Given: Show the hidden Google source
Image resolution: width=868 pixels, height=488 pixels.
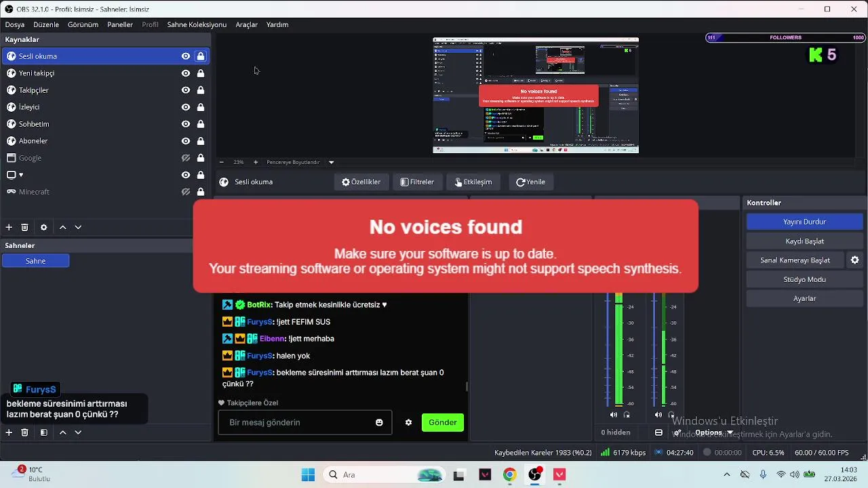Looking at the screenshot, I should click(x=186, y=158).
